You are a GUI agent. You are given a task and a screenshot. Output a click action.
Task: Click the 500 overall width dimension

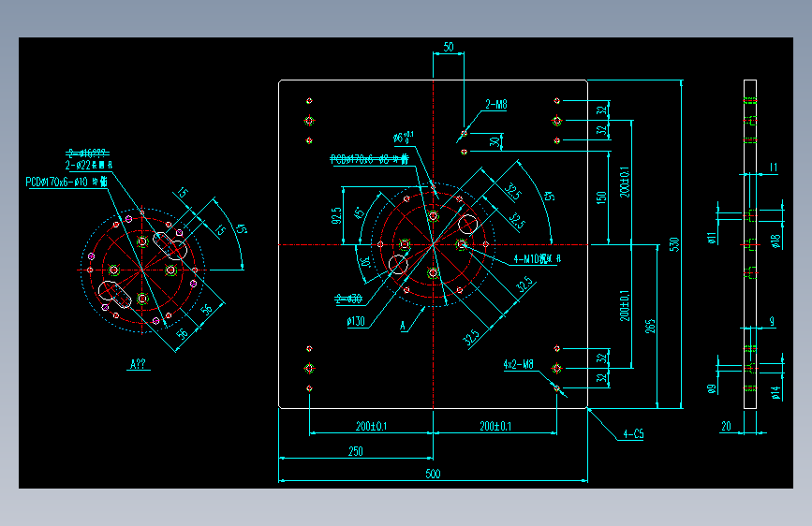point(433,474)
